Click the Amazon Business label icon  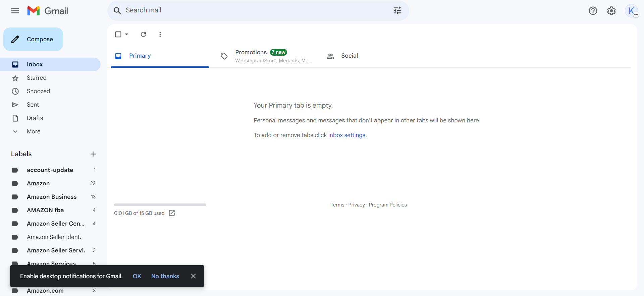pyautogui.click(x=15, y=197)
